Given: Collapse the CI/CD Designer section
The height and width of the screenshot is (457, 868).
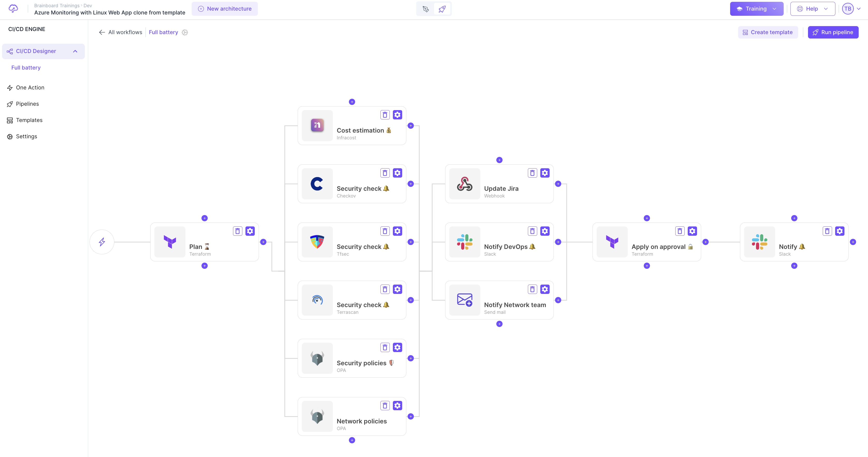Looking at the screenshot, I should click(75, 51).
